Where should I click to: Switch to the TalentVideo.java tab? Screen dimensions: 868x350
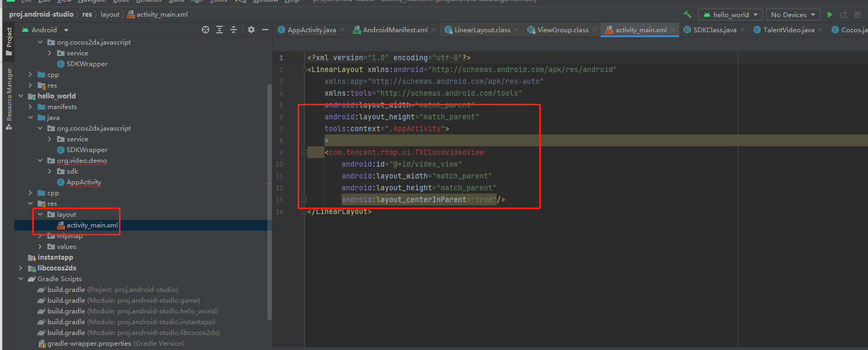pos(789,30)
